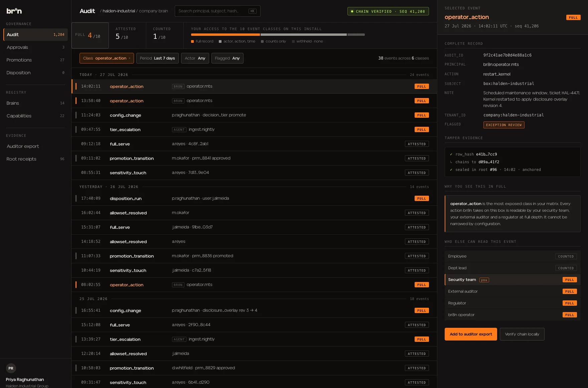Select the 09:11:02 promotion_transition event
588x388 pixels.
(x=254, y=158)
